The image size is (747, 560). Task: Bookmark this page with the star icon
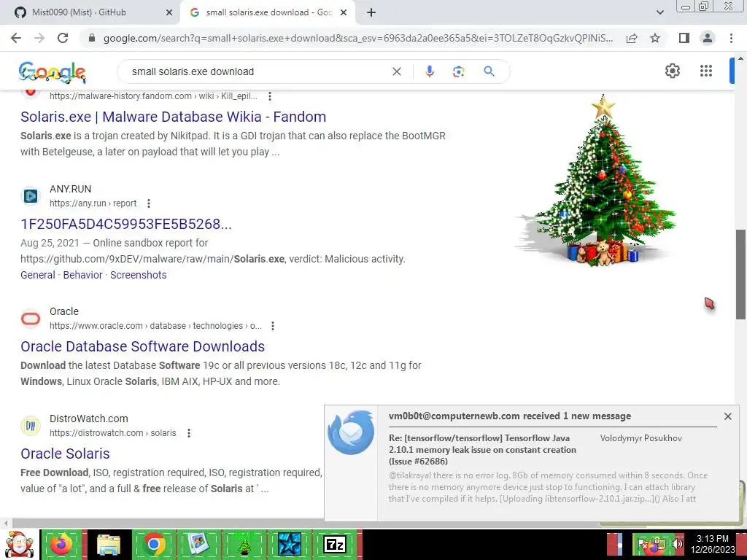point(655,38)
